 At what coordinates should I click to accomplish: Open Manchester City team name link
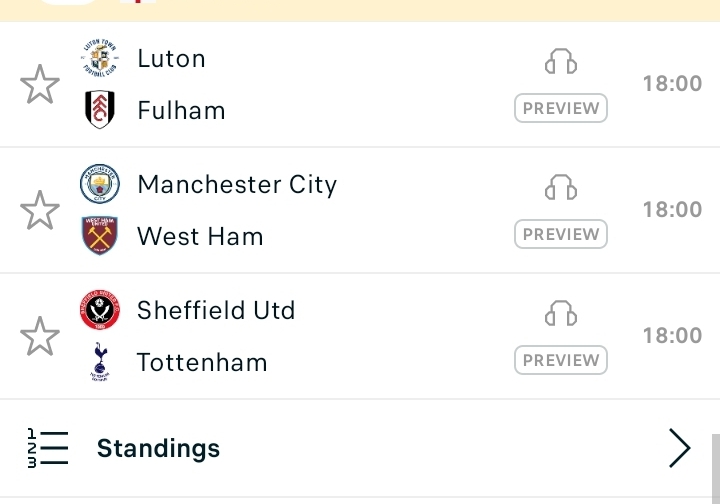pyautogui.click(x=237, y=185)
